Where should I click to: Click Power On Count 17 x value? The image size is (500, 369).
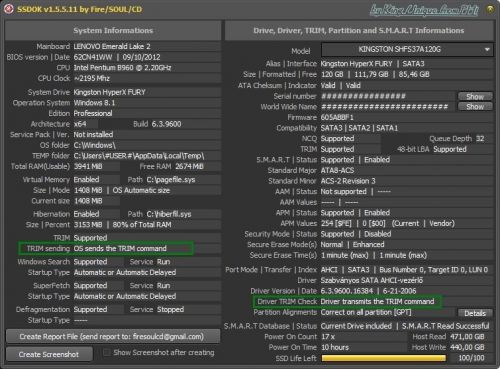point(328,337)
